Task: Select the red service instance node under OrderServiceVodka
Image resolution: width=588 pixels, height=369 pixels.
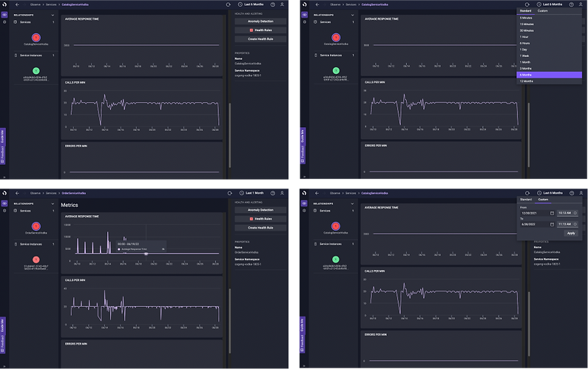Action: (36, 260)
